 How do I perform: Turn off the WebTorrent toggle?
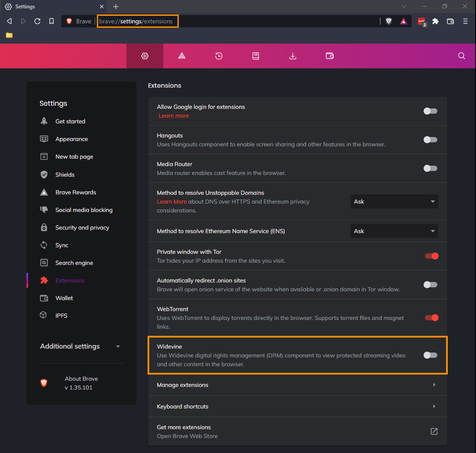(x=432, y=318)
